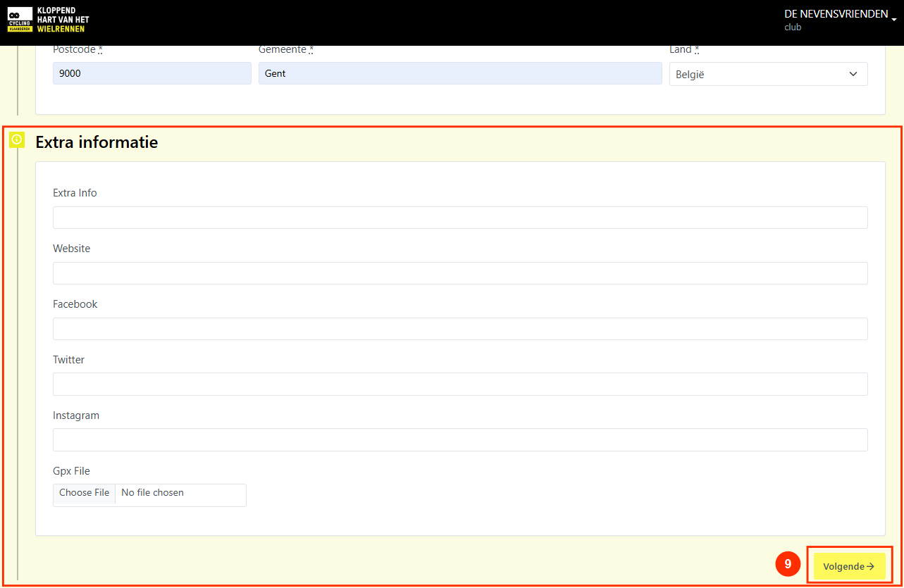The width and height of the screenshot is (904, 588).
Task: Click the Cycling Vlaanderen logo
Action: [x=49, y=20]
